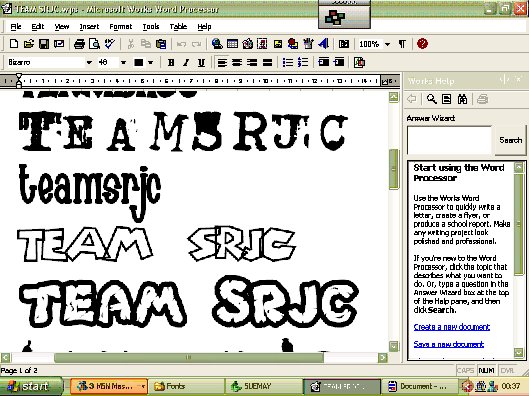Paste from the clipboard icon
Screen dimensions: 529x396
pyautogui.click(x=161, y=44)
